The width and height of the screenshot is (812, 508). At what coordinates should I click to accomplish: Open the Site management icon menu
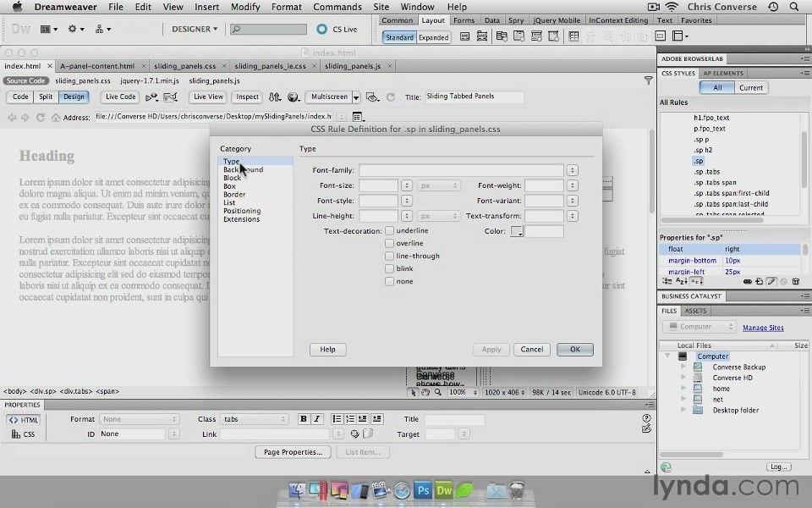(x=102, y=29)
